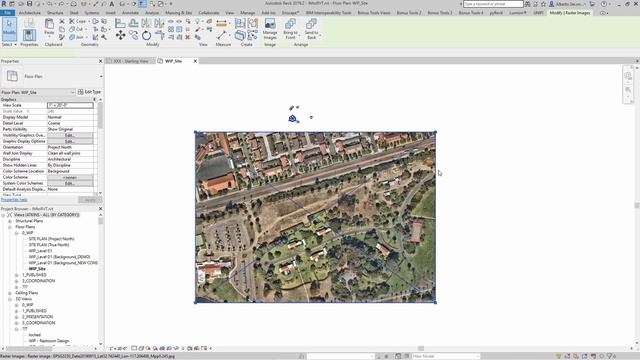
Task: Open the Properties palette button
Action: [29, 35]
